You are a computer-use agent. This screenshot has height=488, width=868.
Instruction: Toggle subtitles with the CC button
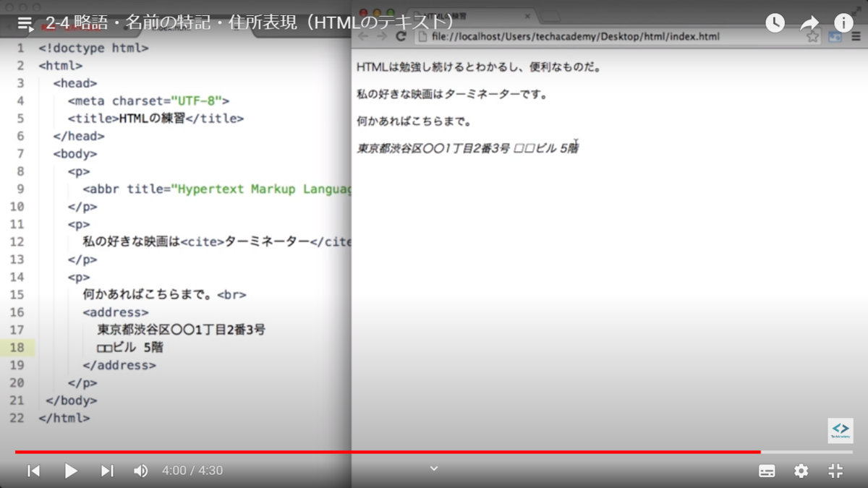pos(767,470)
